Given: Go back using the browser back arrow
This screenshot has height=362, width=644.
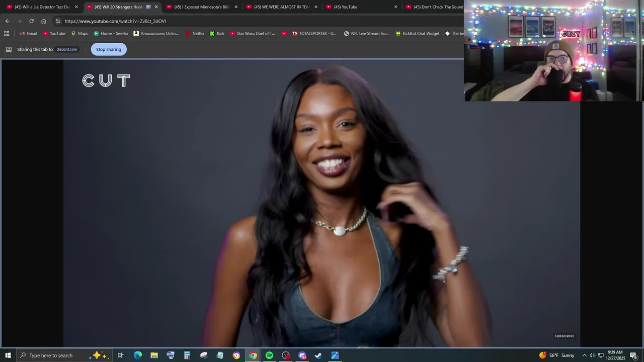Looking at the screenshot, I should click(7, 21).
